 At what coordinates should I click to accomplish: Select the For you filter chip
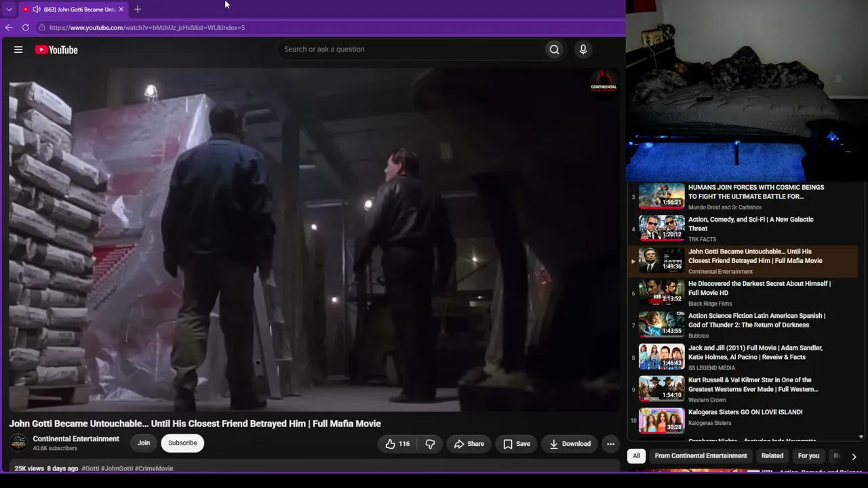click(x=808, y=456)
